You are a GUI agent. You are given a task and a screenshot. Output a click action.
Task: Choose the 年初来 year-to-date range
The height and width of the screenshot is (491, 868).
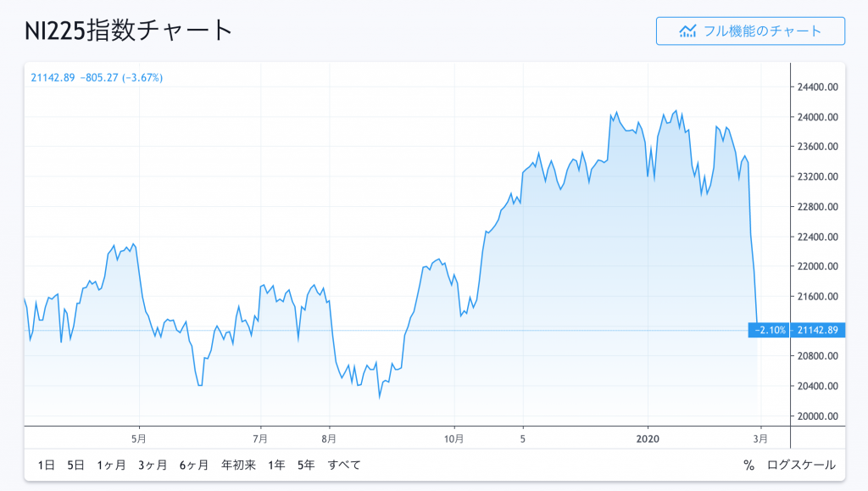(x=238, y=465)
